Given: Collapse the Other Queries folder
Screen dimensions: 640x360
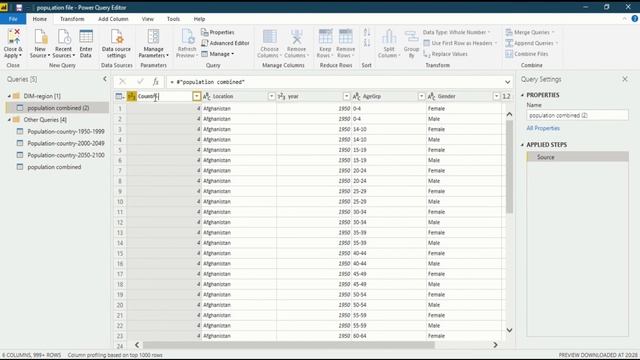Looking at the screenshot, I should (x=9, y=120).
